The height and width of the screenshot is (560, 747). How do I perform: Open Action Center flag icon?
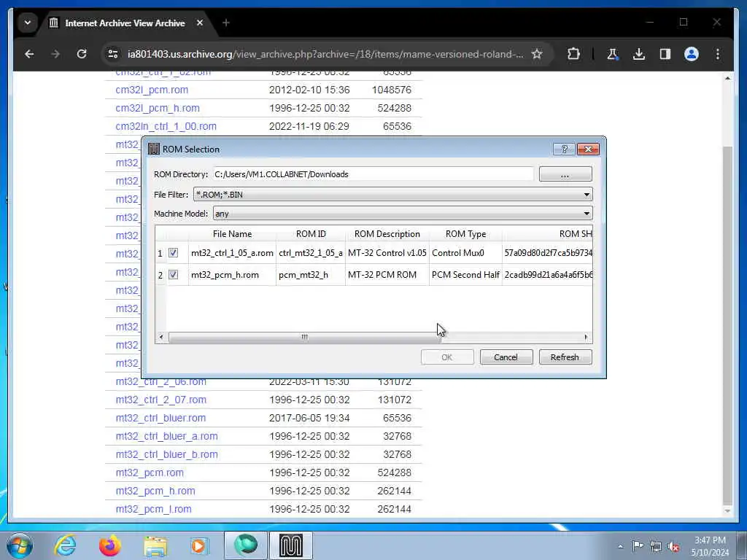click(x=638, y=545)
